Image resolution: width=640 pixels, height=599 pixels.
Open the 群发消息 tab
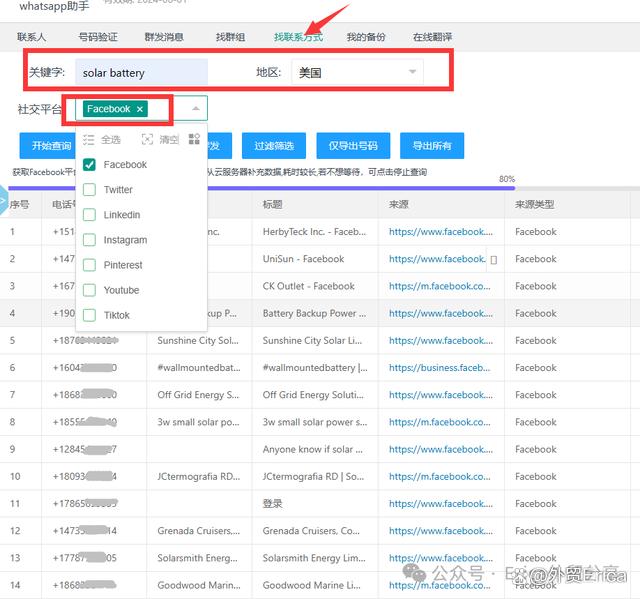[x=164, y=37]
